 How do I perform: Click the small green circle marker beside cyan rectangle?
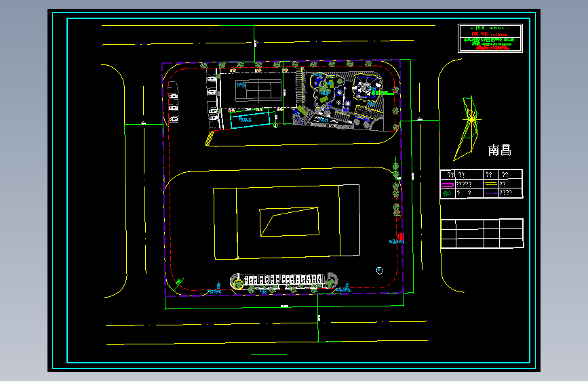pos(275,125)
